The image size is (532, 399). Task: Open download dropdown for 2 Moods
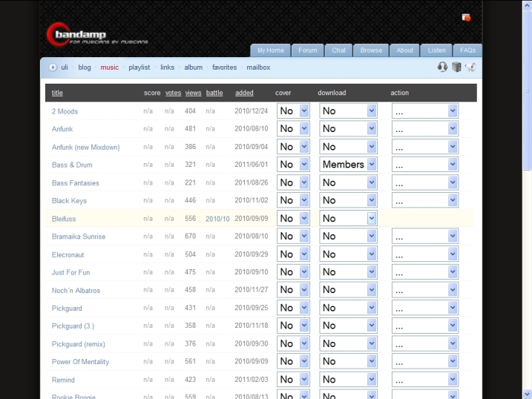(348, 111)
